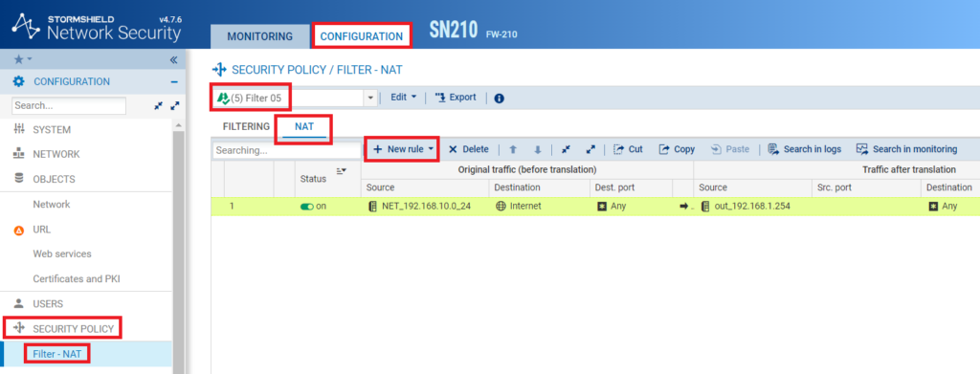The width and height of the screenshot is (980, 374).
Task: Expand the SECURITY POLICY menu
Action: [74, 328]
